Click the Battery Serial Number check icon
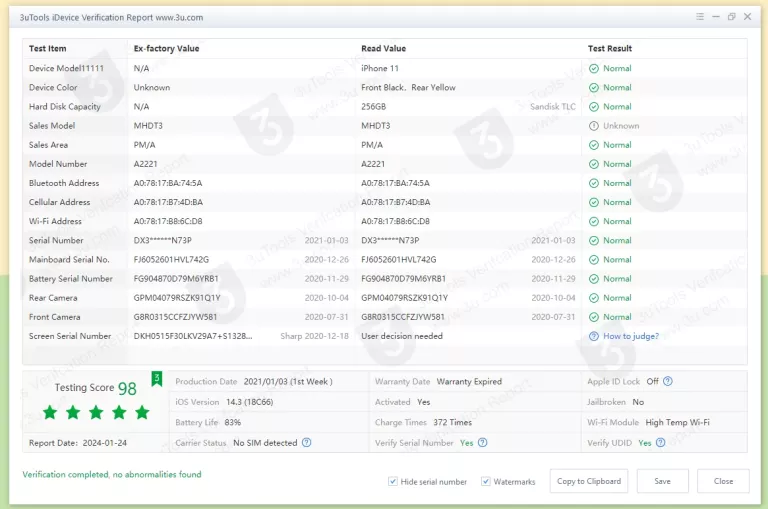 pyautogui.click(x=594, y=279)
